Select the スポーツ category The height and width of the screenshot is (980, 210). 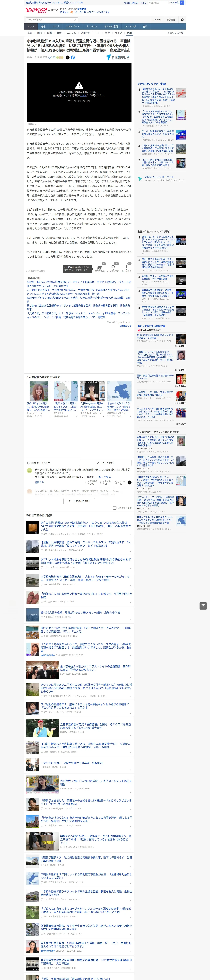tap(86, 33)
